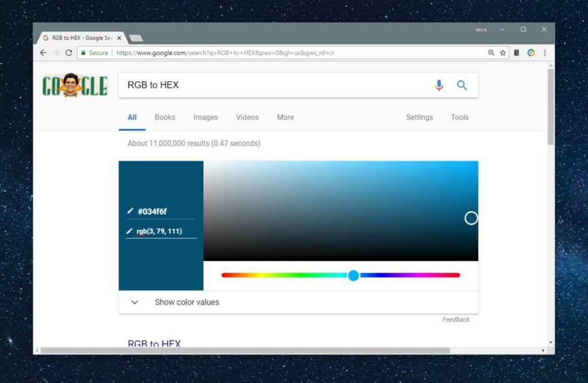588x383 pixels.
Task: Activate voice search with the microphone icon
Action: [439, 85]
